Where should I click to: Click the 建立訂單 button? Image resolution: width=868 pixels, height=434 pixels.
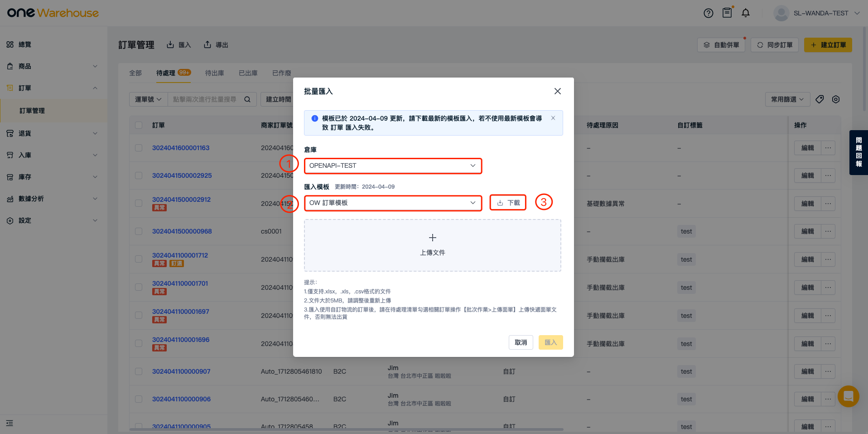pyautogui.click(x=828, y=45)
